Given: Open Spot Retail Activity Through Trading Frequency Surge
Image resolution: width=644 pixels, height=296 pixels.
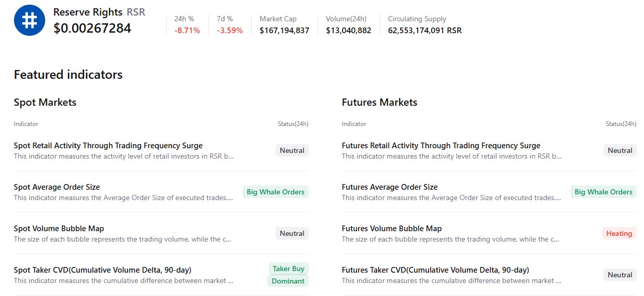Looking at the screenshot, I should (x=108, y=146).
